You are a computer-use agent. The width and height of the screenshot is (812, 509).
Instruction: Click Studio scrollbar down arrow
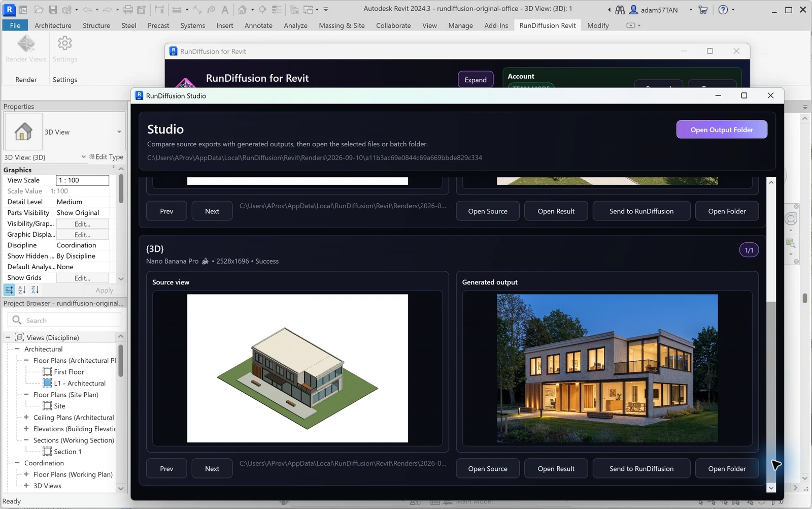[x=771, y=488]
